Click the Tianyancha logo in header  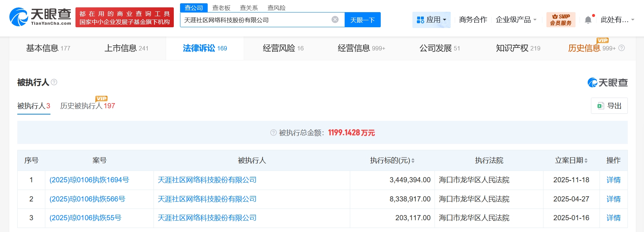coord(40,17)
